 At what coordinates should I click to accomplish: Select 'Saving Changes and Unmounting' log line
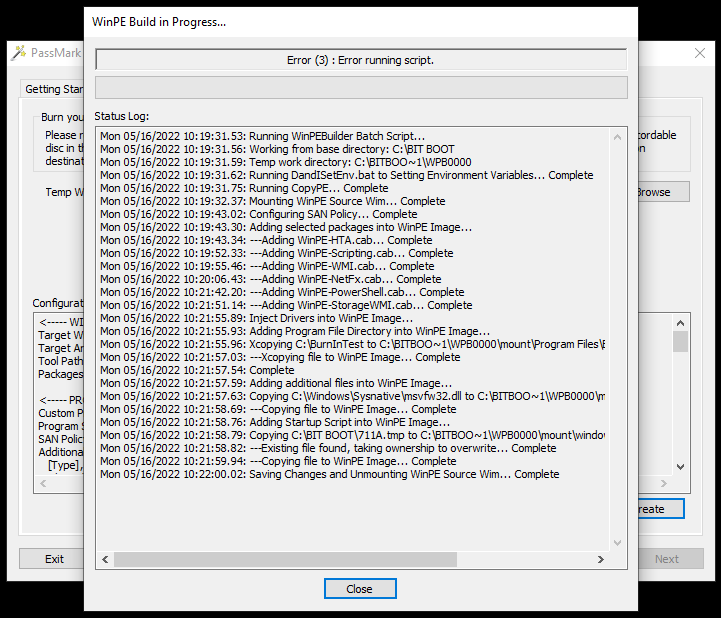pyautogui.click(x=330, y=474)
